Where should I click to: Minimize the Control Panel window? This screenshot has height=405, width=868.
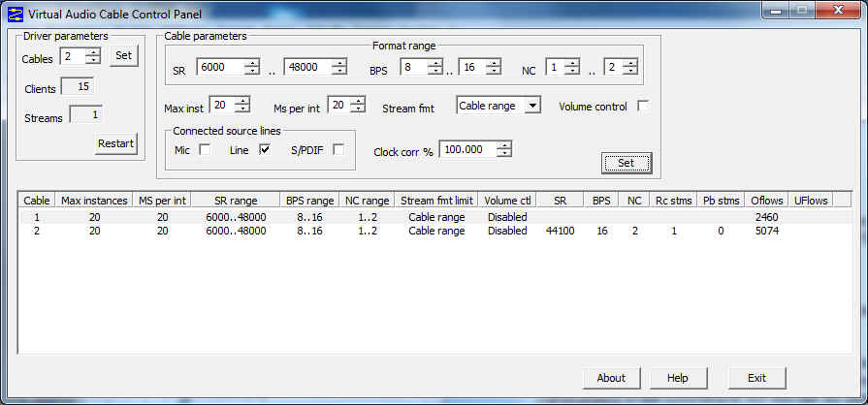tap(776, 10)
